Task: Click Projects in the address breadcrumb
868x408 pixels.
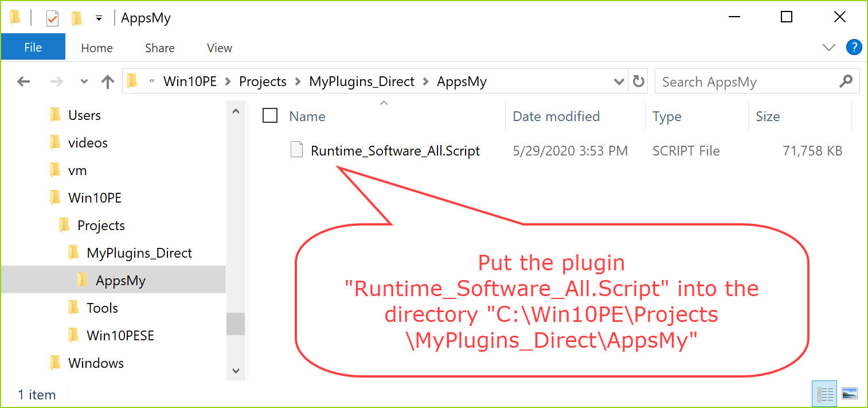Action: [x=263, y=82]
